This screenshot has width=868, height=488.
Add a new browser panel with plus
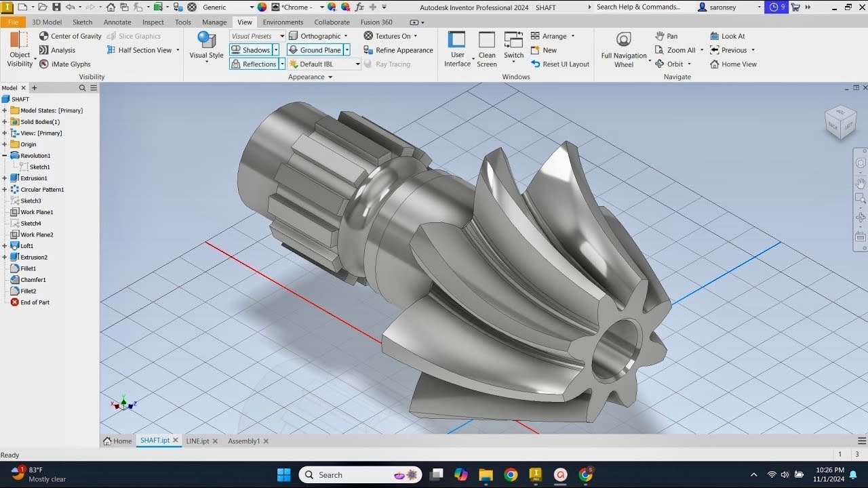tap(34, 88)
